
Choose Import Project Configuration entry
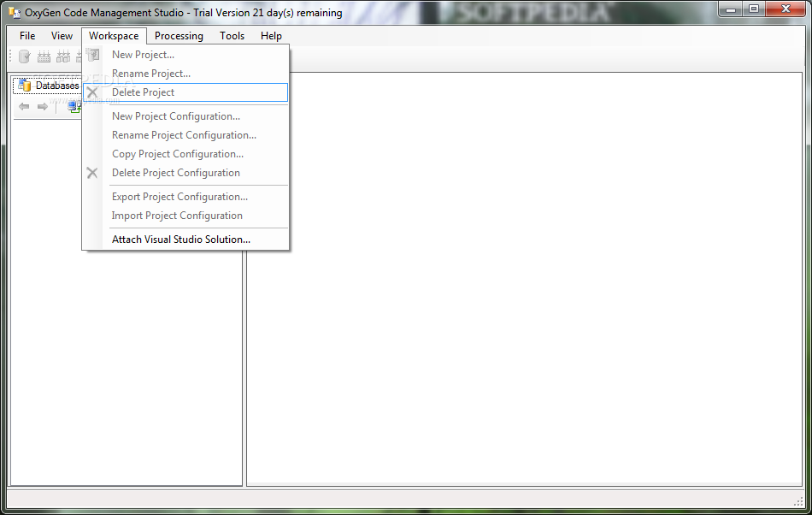(185, 216)
